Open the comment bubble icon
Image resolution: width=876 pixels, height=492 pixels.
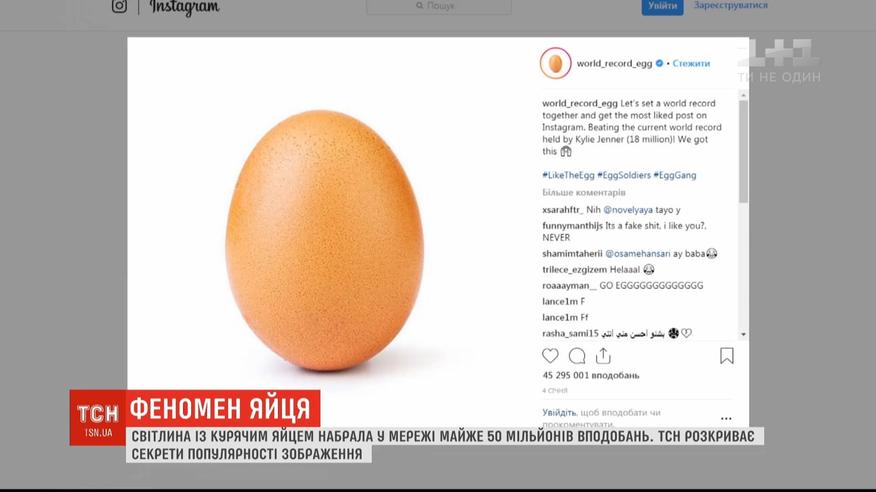[577, 356]
